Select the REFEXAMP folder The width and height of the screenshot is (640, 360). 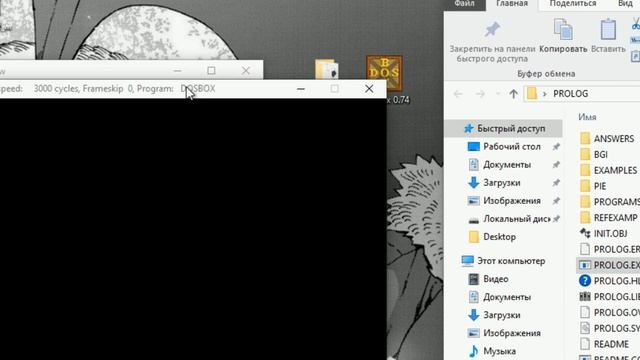[x=608, y=218]
